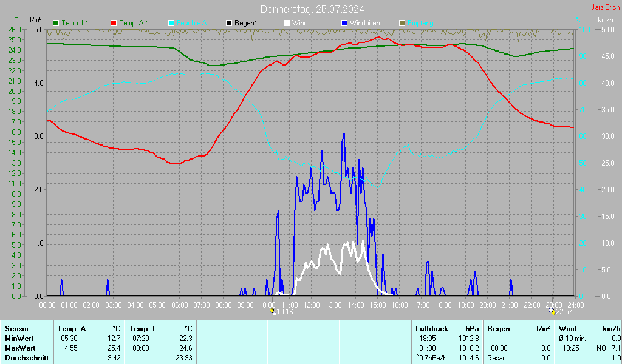622x364 pixels.
Task: Click the NO 17.1 wind value
Action: (608, 348)
